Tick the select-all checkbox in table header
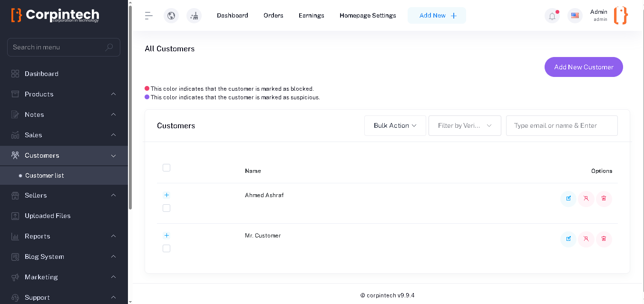 click(x=166, y=168)
